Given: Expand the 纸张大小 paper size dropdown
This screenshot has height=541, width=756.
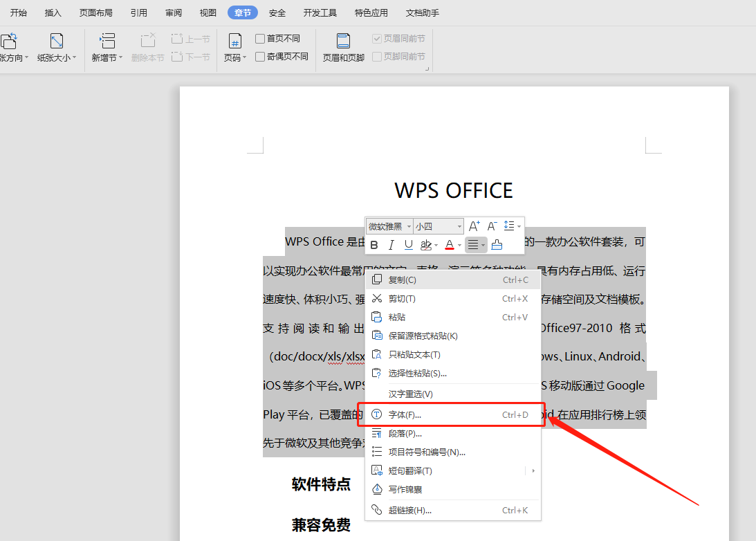Looking at the screenshot, I should 57,47.
